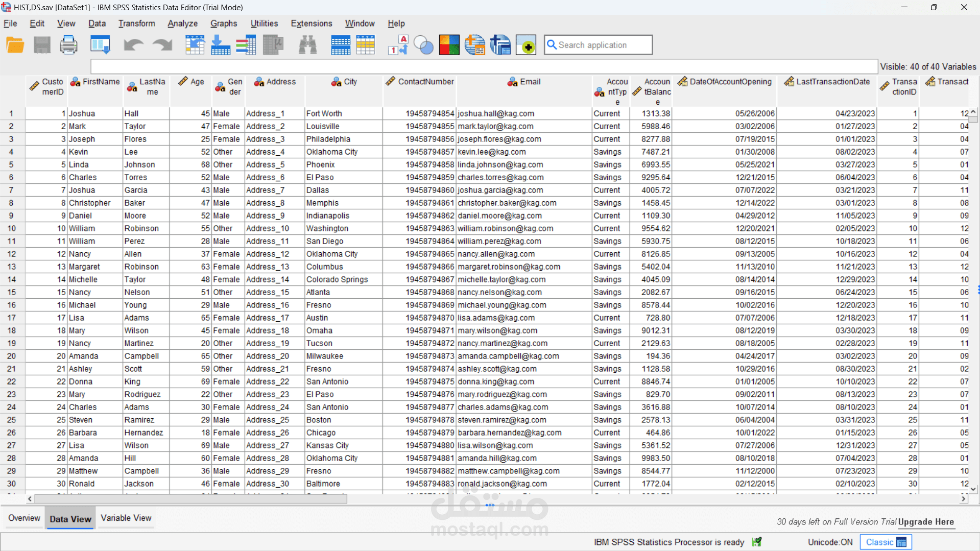Click the address cell 'Address_20'
Screen dimensions: 980x551
point(275,356)
